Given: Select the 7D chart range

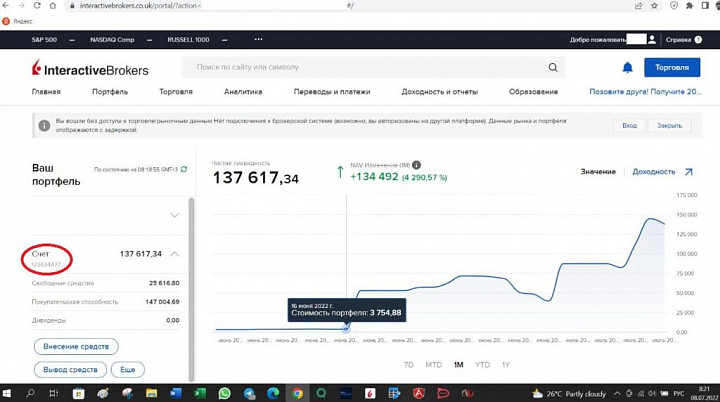Looking at the screenshot, I should point(408,365).
